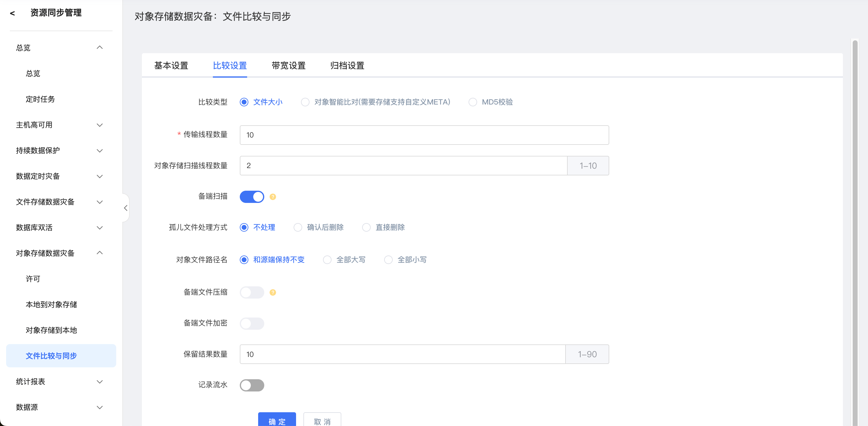Click the 确定 confirm button

tap(277, 420)
